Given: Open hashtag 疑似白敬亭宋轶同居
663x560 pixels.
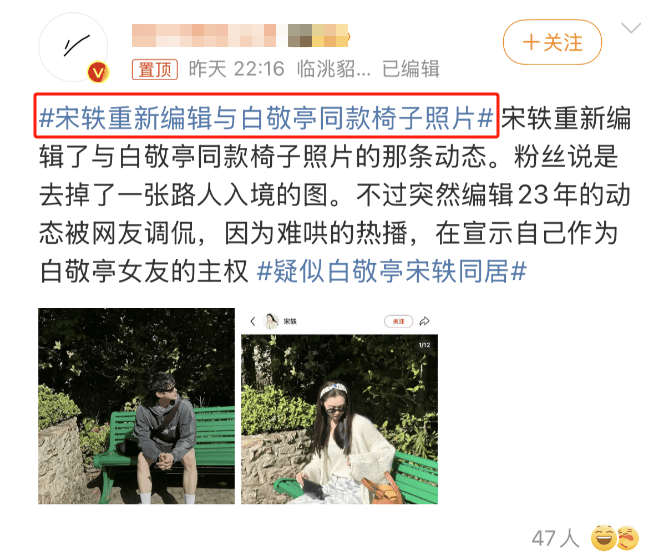Looking at the screenshot, I should 392,271.
